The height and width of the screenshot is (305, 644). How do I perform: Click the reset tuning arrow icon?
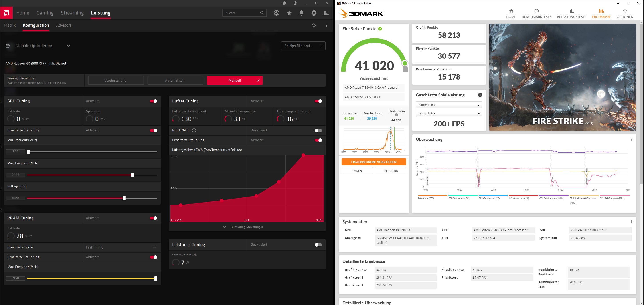[314, 25]
